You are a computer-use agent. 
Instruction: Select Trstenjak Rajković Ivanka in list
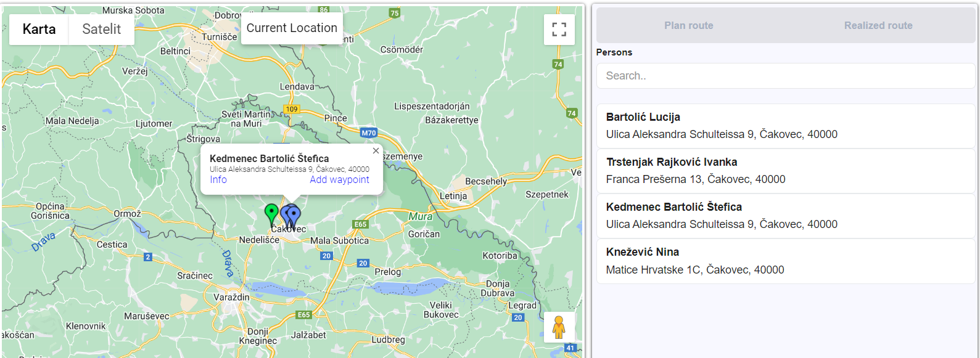coord(785,171)
